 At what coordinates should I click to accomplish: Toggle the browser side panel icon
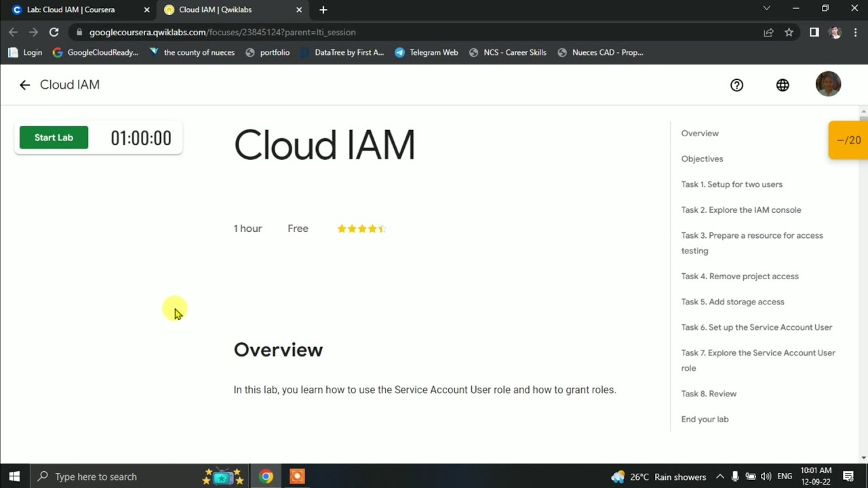814,32
